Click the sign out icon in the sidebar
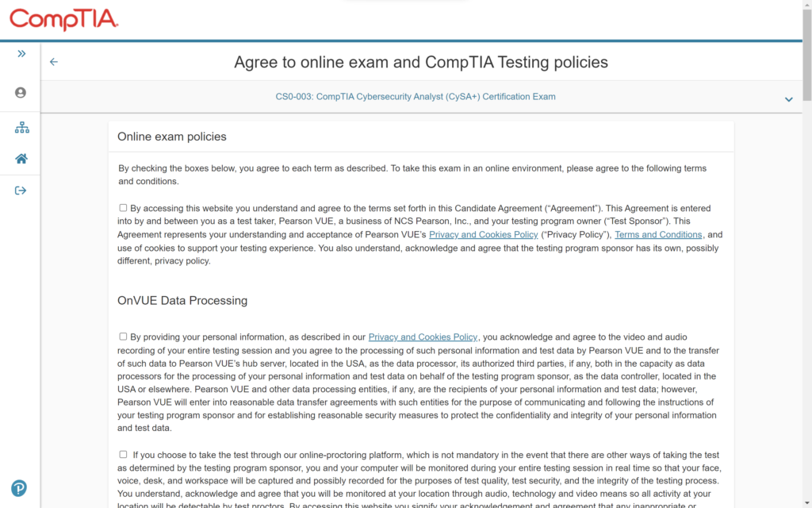The height and width of the screenshot is (508, 812). click(20, 190)
